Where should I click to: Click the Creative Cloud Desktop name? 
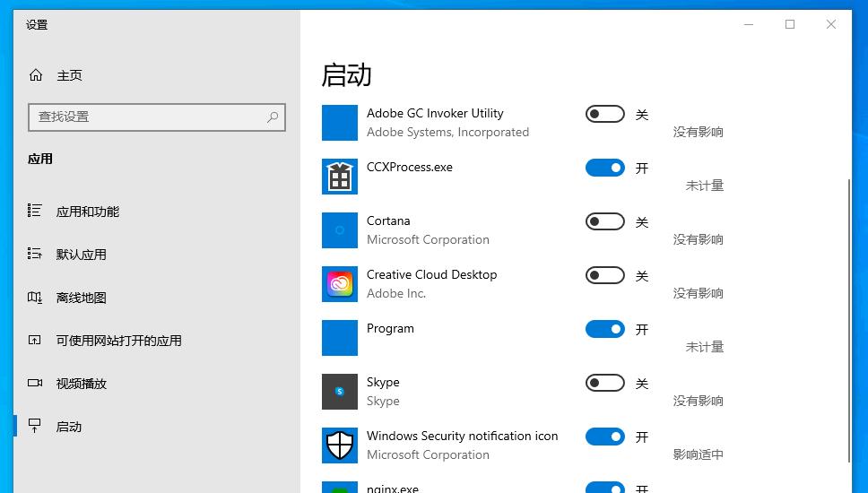coord(432,274)
